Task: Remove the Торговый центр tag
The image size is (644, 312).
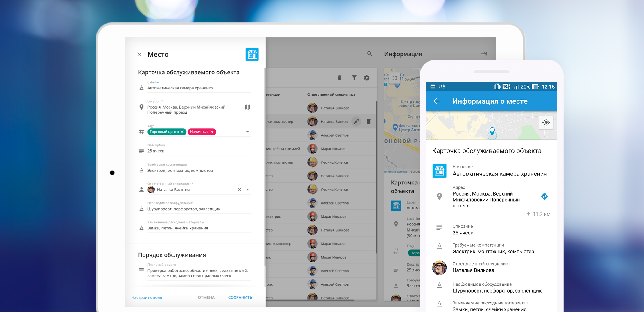Action: (x=182, y=132)
